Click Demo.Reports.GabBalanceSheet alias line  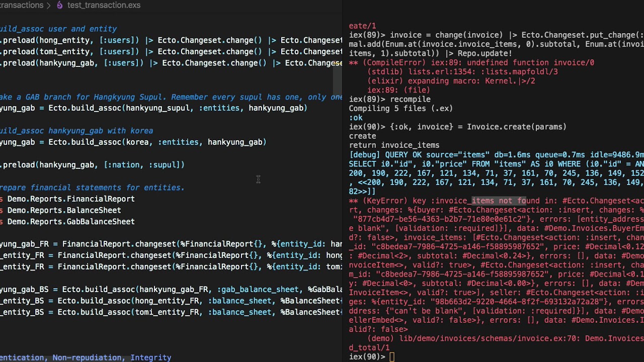tap(67, 222)
